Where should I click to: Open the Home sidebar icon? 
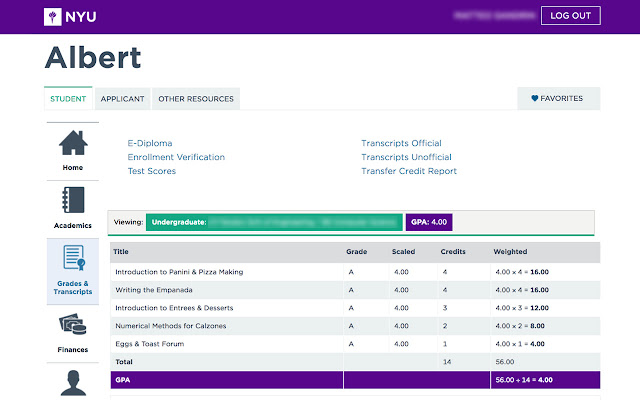click(x=73, y=143)
